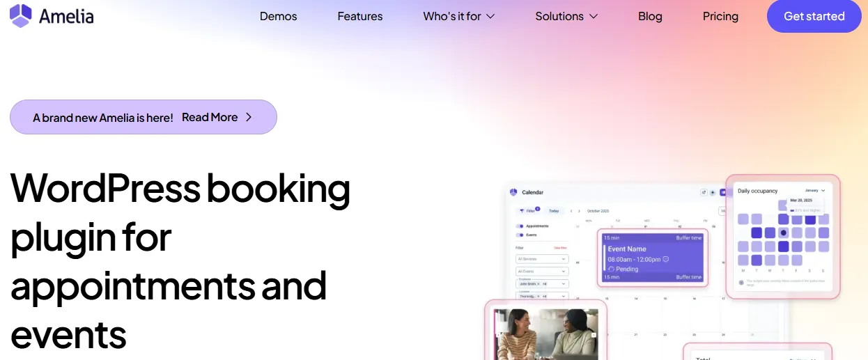Viewport: 868px width, 360px height.
Task: Expand the Who's it for chevron
Action: pos(490,16)
